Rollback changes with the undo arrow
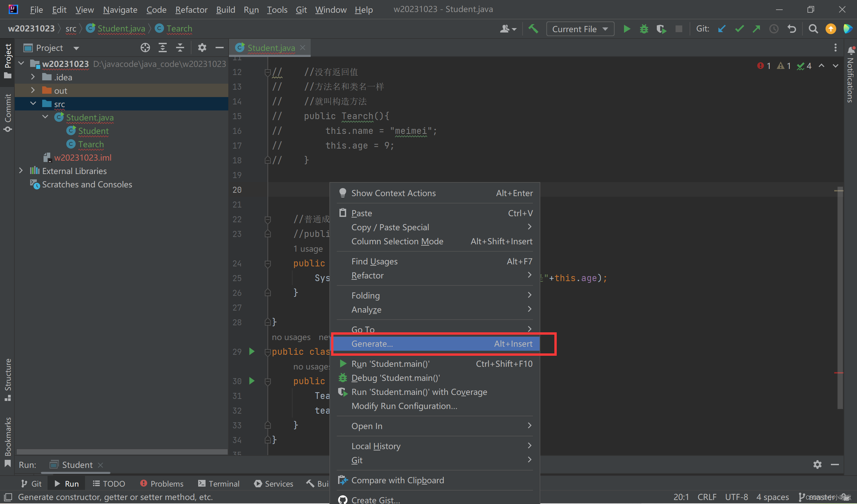Image resolution: width=857 pixels, height=504 pixels. pyautogui.click(x=792, y=29)
